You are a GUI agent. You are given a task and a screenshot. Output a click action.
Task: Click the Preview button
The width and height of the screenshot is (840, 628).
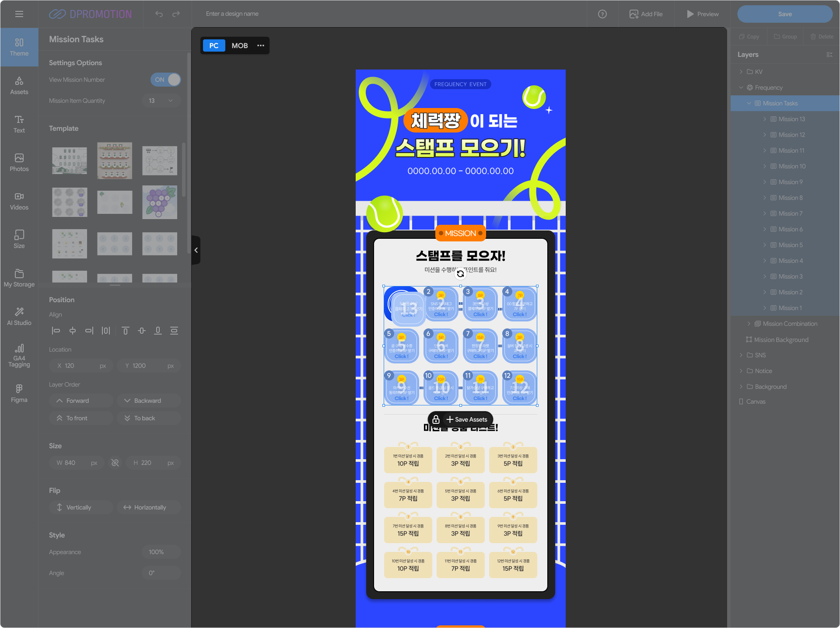703,14
